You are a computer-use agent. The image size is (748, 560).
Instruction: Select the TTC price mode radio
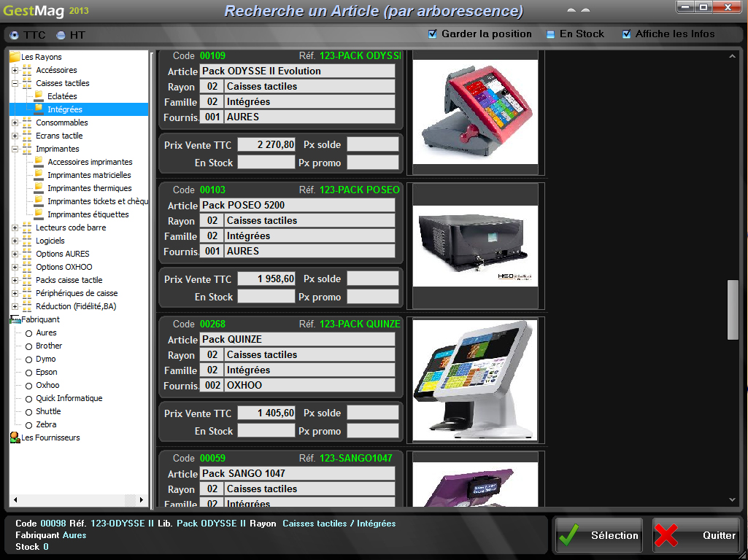15,35
